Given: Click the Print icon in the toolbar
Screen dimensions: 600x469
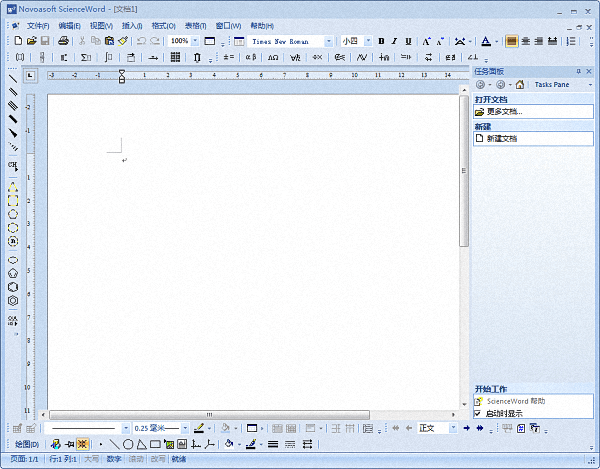Looking at the screenshot, I should [62, 41].
